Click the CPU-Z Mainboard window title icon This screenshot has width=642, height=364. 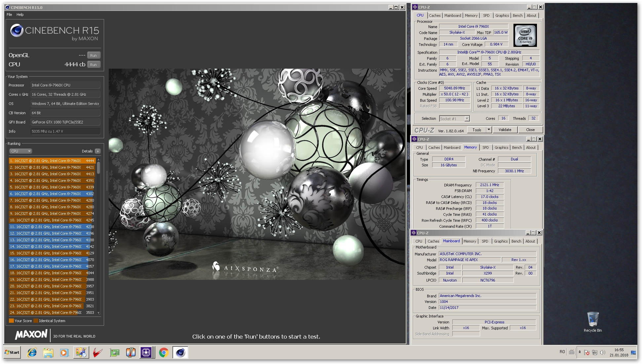point(414,233)
